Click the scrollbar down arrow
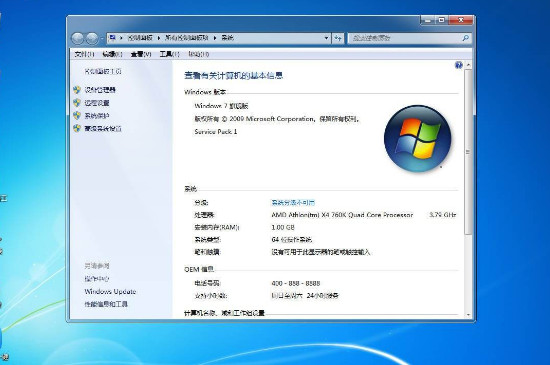 tap(468, 315)
